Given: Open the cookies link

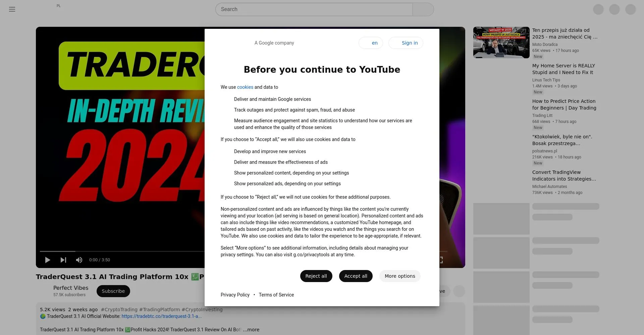Looking at the screenshot, I should tap(245, 87).
